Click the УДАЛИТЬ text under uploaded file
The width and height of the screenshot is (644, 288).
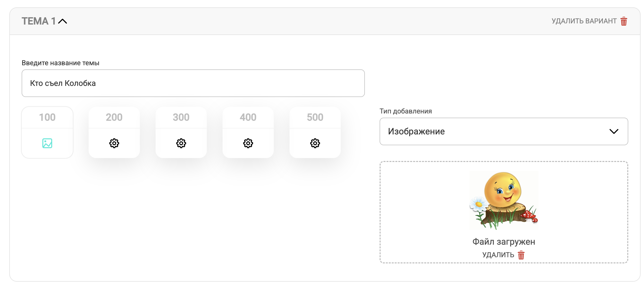coord(498,255)
